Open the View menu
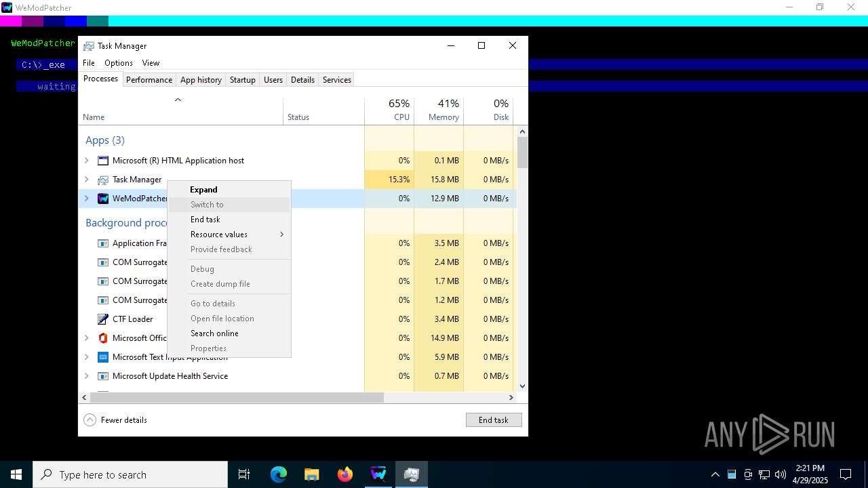Viewport: 868px width, 488px height. coord(151,63)
